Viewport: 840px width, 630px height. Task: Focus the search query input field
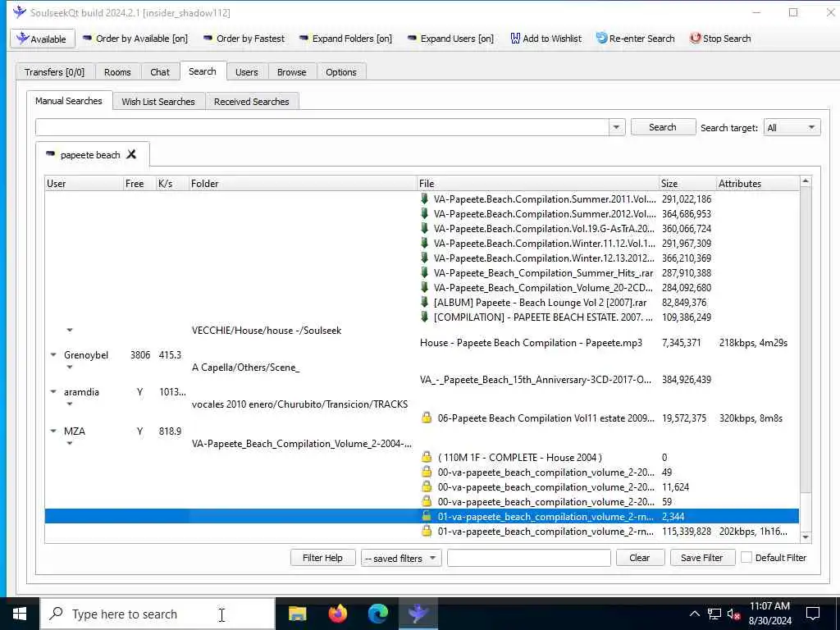coord(322,127)
